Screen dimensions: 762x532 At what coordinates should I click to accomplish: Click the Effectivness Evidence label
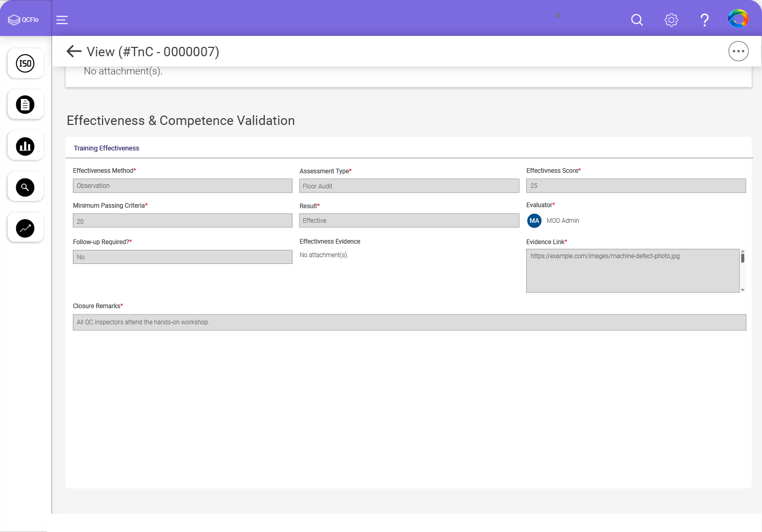pyautogui.click(x=330, y=242)
